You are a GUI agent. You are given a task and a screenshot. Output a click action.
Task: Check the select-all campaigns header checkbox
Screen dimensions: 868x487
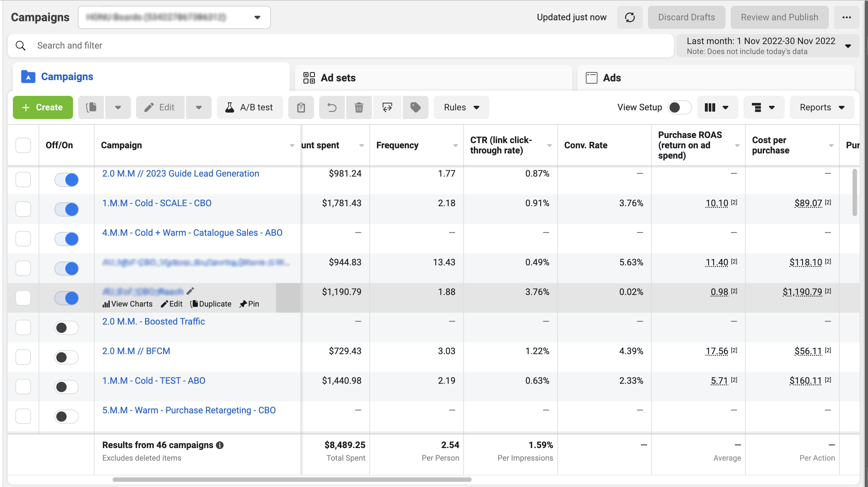click(x=23, y=145)
